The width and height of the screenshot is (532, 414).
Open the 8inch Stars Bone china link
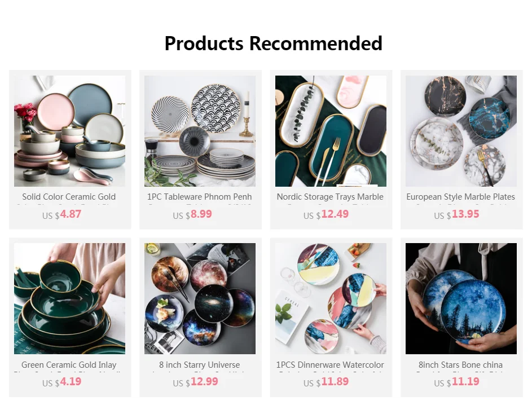pyautogui.click(x=461, y=365)
